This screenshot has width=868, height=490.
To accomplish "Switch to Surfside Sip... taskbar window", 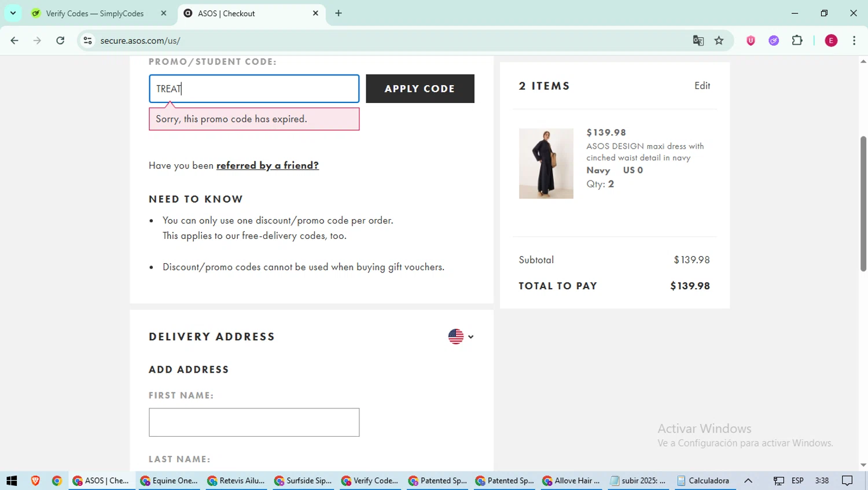I will tap(303, 481).
